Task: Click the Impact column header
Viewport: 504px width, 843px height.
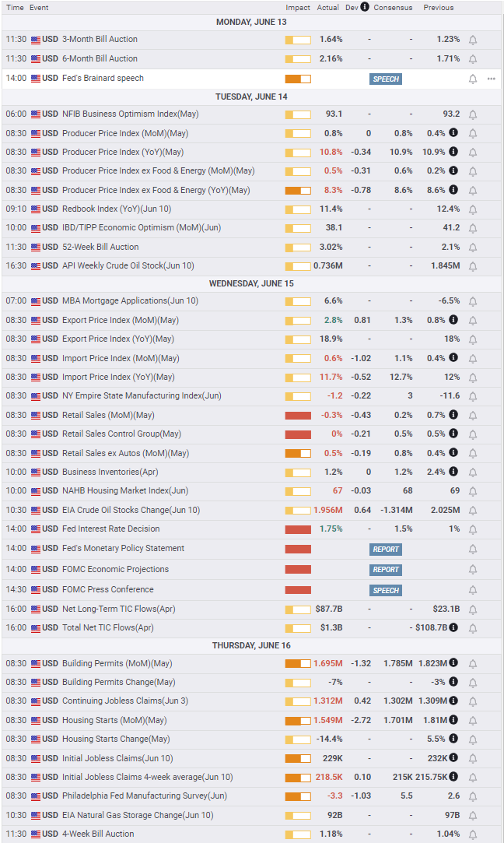Action: tap(298, 8)
